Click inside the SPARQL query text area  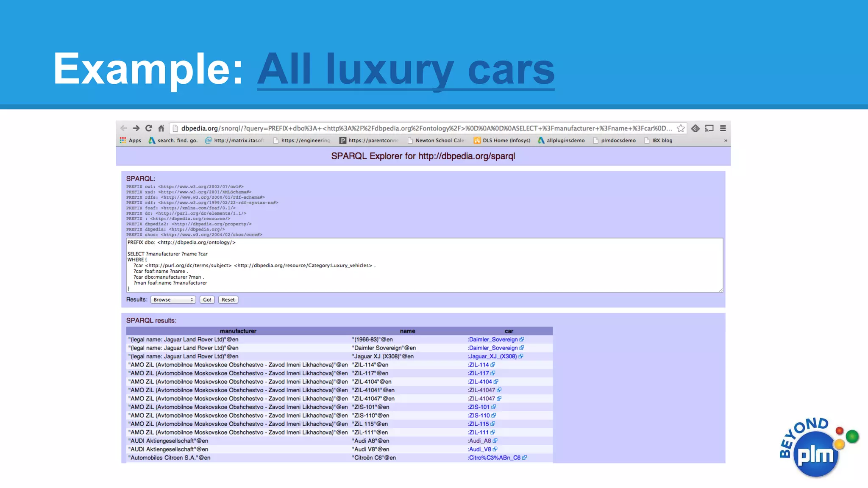pyautogui.click(x=425, y=265)
